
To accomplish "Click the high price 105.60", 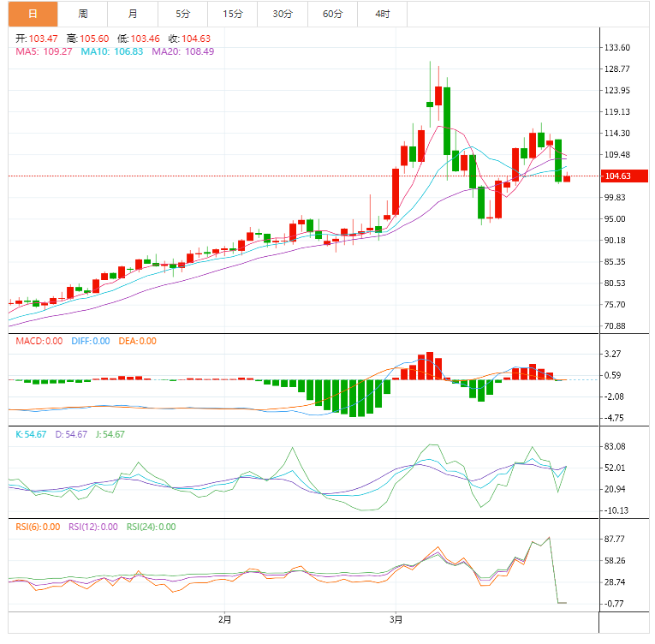I will (94, 39).
